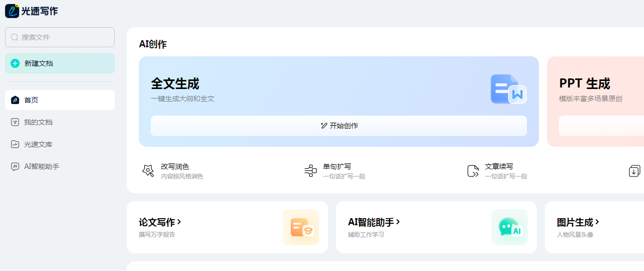
Task: Expand the chevron next to 论文写作
Action: point(179,222)
